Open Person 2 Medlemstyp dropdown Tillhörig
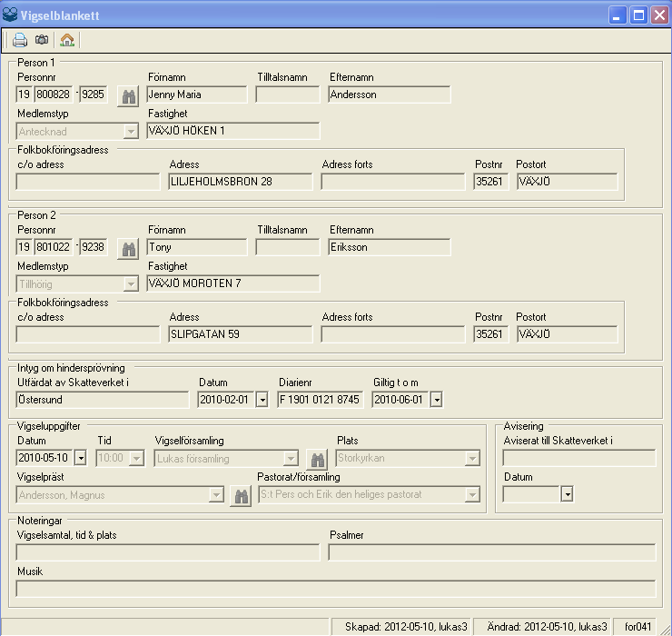Screen dimensions: 672x636 (x=131, y=283)
